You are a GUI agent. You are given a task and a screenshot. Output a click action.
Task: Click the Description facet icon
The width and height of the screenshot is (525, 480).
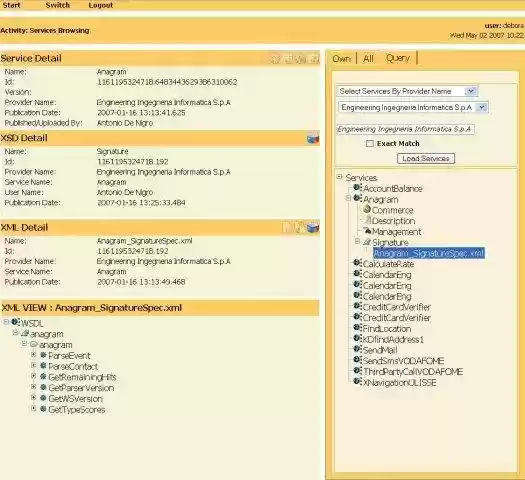pos(368,220)
